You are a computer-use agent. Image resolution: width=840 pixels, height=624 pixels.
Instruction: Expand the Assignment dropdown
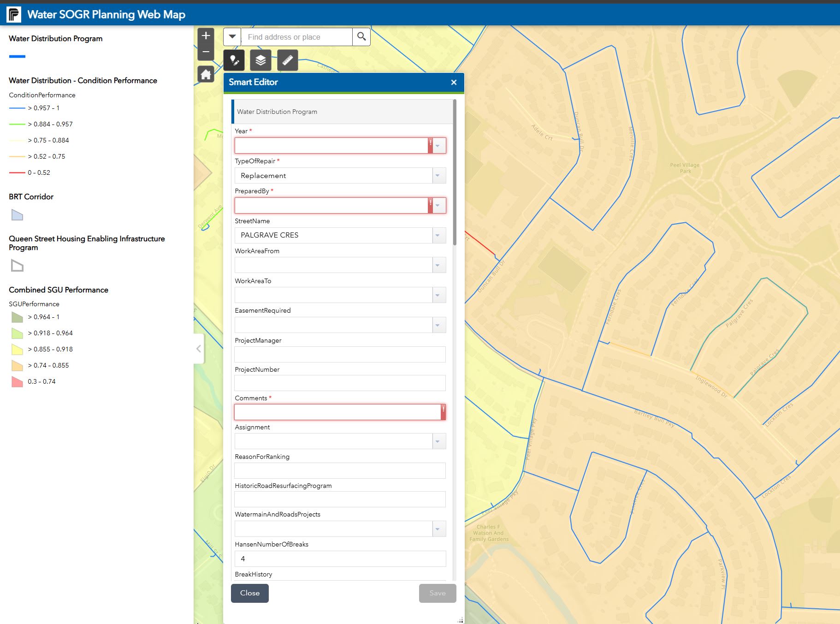click(x=439, y=441)
